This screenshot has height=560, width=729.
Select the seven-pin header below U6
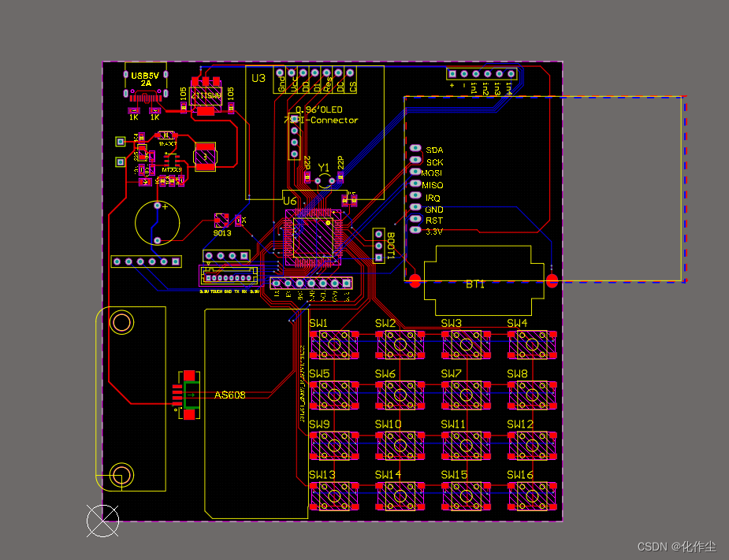pos(311,283)
